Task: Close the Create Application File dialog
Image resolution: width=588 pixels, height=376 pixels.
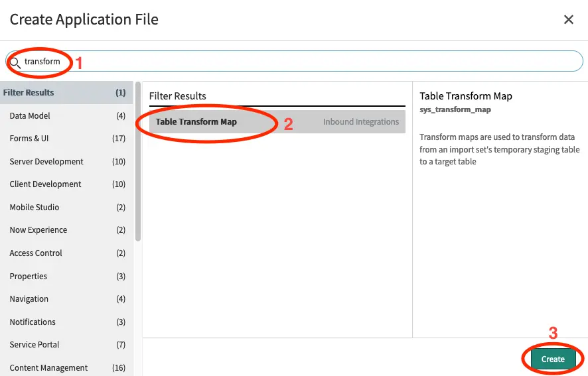Action: [x=568, y=20]
